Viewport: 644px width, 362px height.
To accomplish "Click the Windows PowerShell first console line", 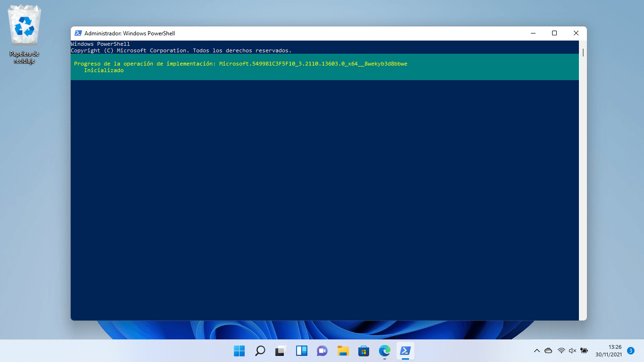I will [x=100, y=44].
